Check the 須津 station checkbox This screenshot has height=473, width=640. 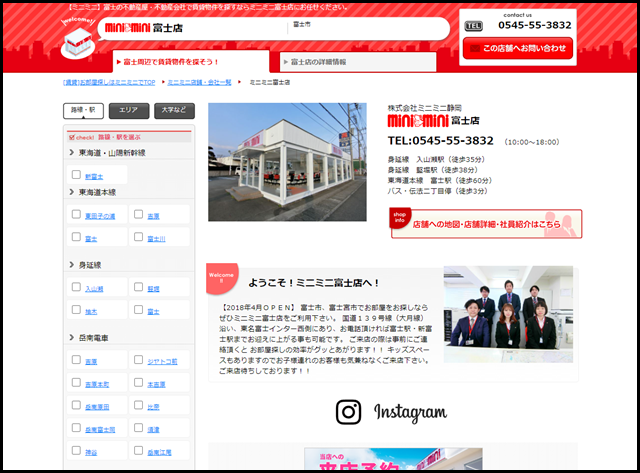pyautogui.click(x=138, y=428)
